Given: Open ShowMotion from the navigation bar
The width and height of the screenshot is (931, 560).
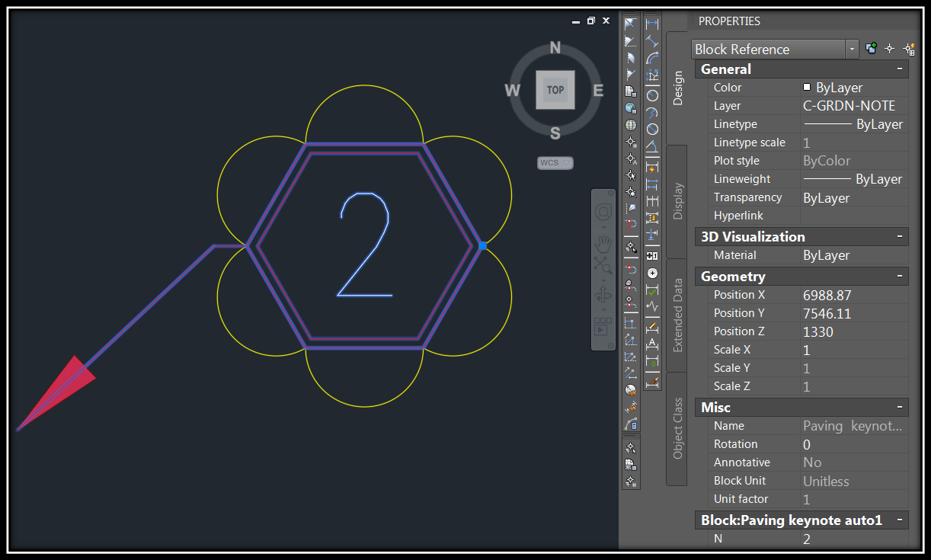Looking at the screenshot, I should point(603,326).
